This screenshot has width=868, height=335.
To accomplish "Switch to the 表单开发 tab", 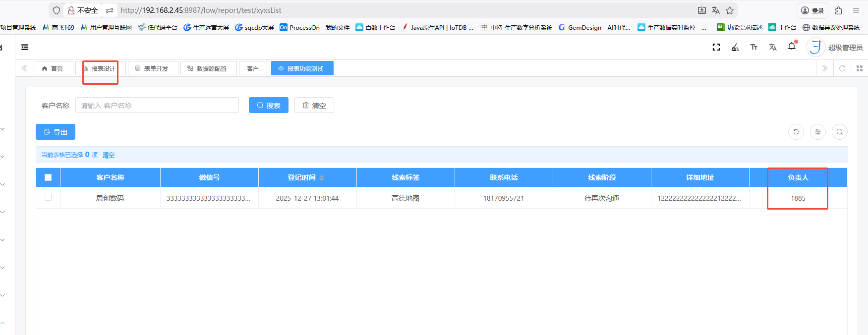I will click(x=153, y=68).
